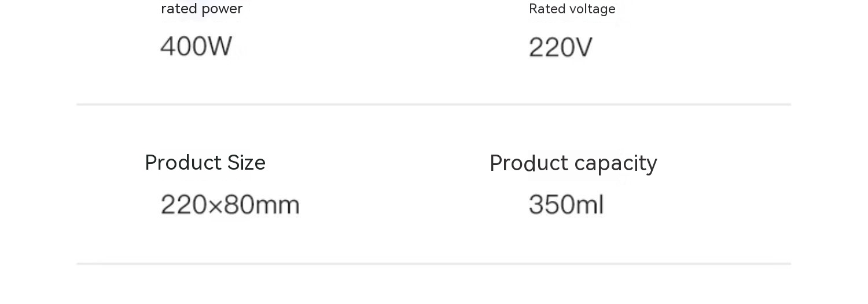Image resolution: width=868 pixels, height=304 pixels.
Task: Select the 220V voltage value
Action: coord(560,47)
